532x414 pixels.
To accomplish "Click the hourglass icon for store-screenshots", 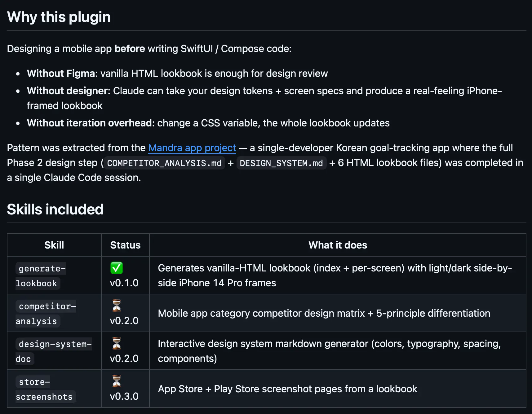I will [x=117, y=381].
